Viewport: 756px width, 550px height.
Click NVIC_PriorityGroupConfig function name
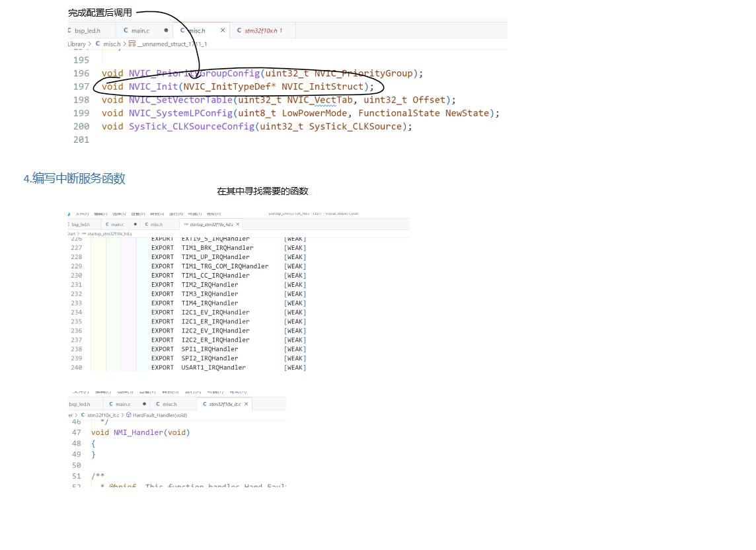tap(194, 73)
